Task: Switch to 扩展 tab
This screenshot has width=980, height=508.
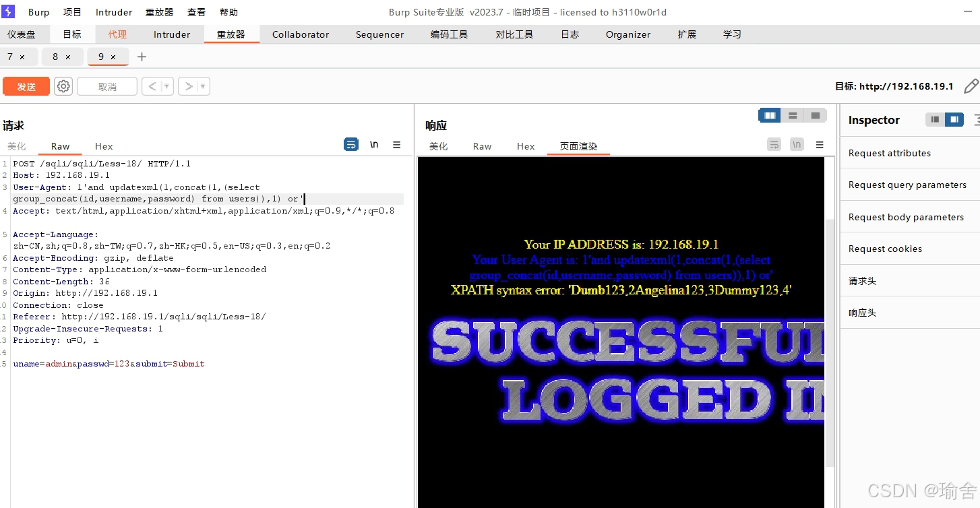Action: (687, 34)
